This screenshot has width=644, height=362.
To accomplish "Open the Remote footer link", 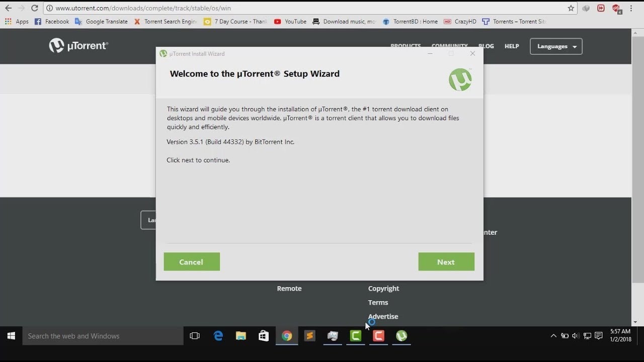I will coord(289,289).
